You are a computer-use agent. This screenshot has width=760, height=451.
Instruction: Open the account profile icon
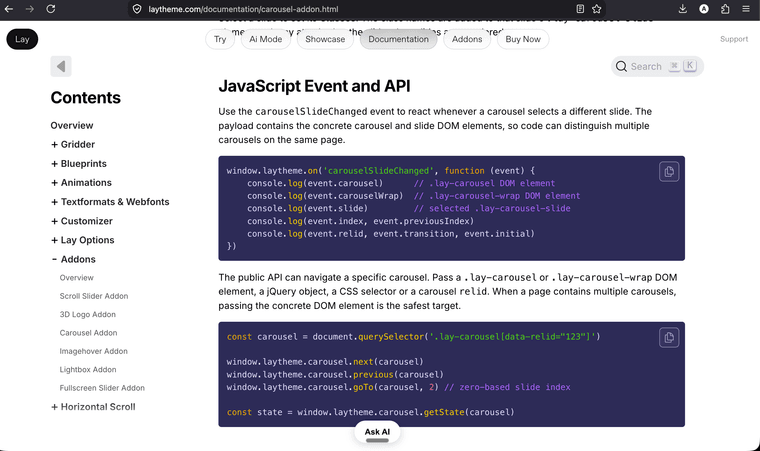coord(704,9)
